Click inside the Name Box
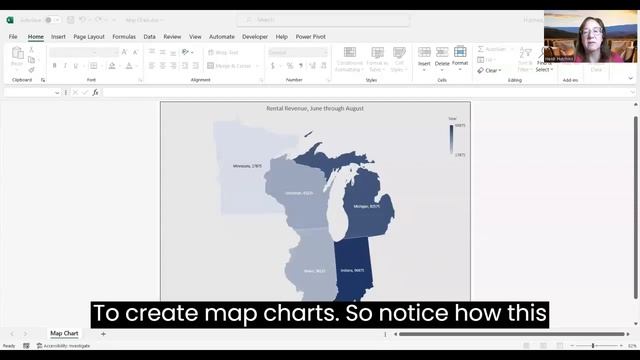The height and width of the screenshot is (360, 640). click(x=29, y=93)
